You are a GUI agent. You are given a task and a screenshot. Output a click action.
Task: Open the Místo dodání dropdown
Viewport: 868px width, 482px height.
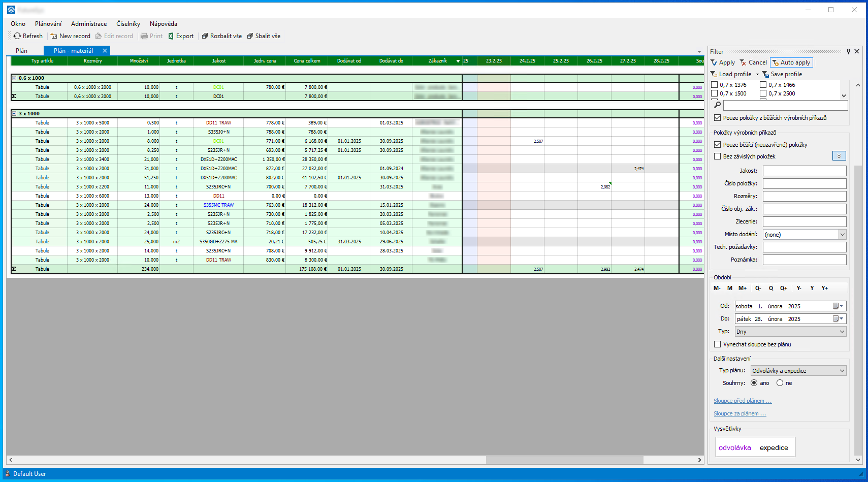click(842, 235)
